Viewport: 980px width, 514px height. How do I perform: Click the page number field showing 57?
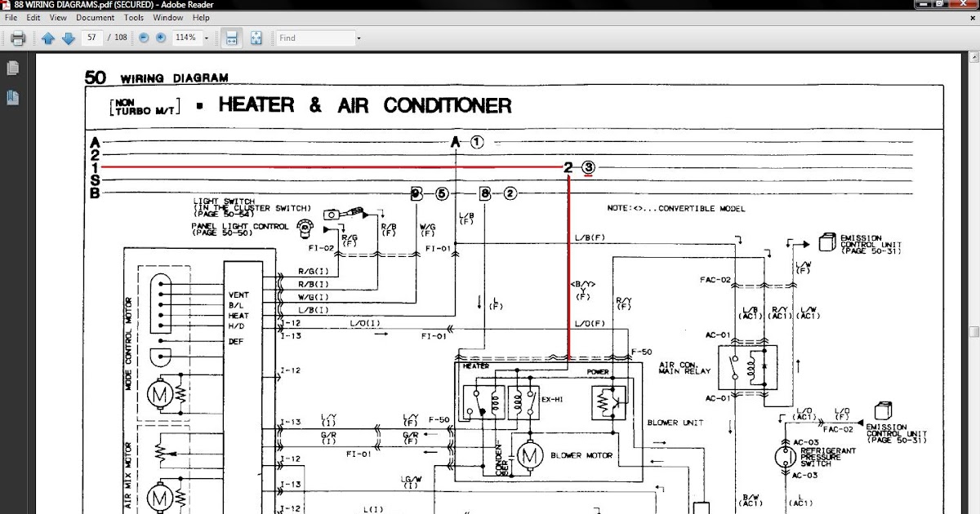click(91, 38)
